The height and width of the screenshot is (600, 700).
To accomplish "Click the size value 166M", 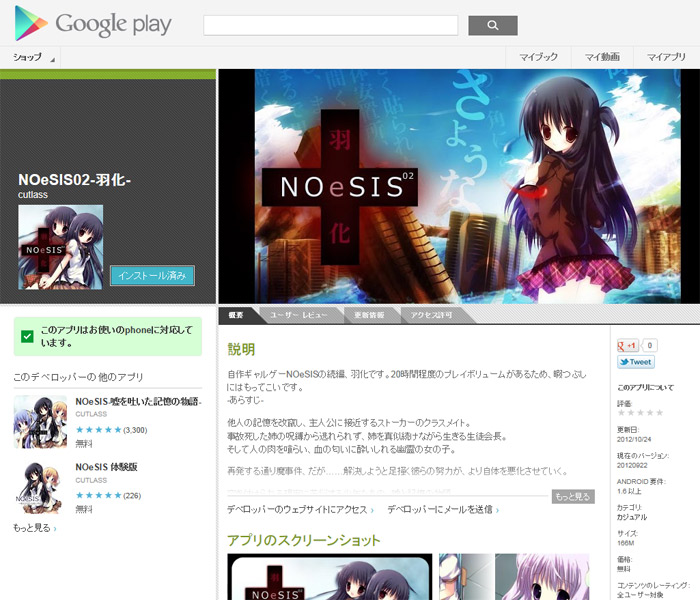I will coord(625,543).
